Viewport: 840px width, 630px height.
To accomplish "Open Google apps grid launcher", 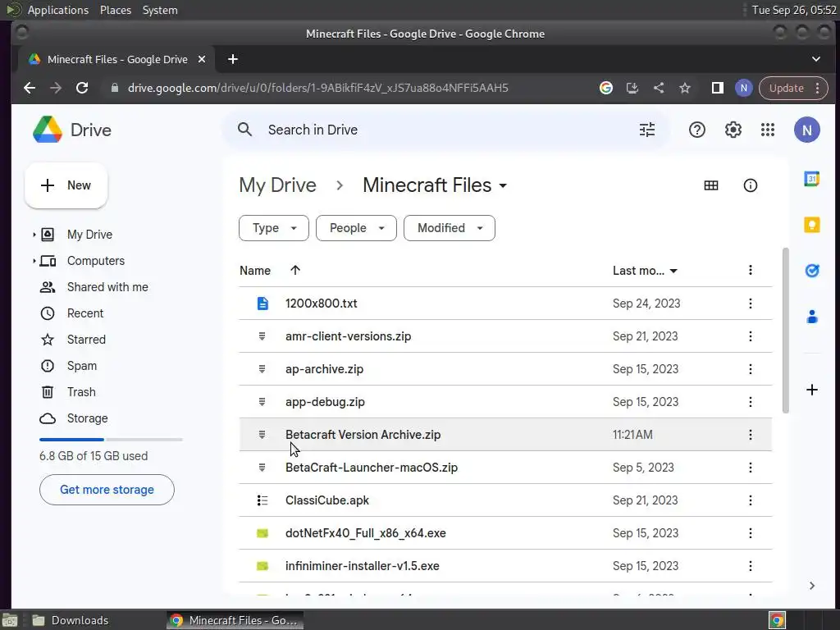I will point(768,130).
